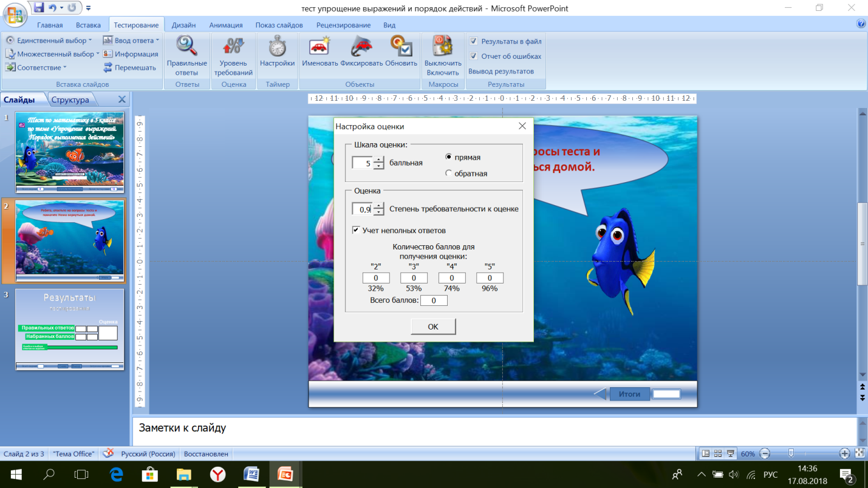Viewport: 868px width, 488px height.
Task: Increase the scale points spinner value
Action: (x=379, y=160)
